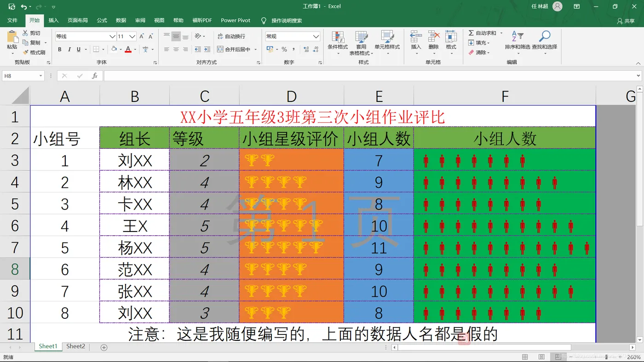Expand the font color dropdown arrow
The image size is (644, 362).
pos(135,50)
